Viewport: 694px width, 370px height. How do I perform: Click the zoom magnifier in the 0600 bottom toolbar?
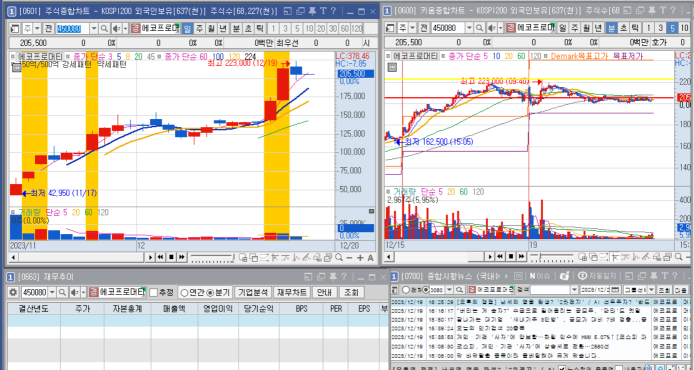click(x=679, y=257)
